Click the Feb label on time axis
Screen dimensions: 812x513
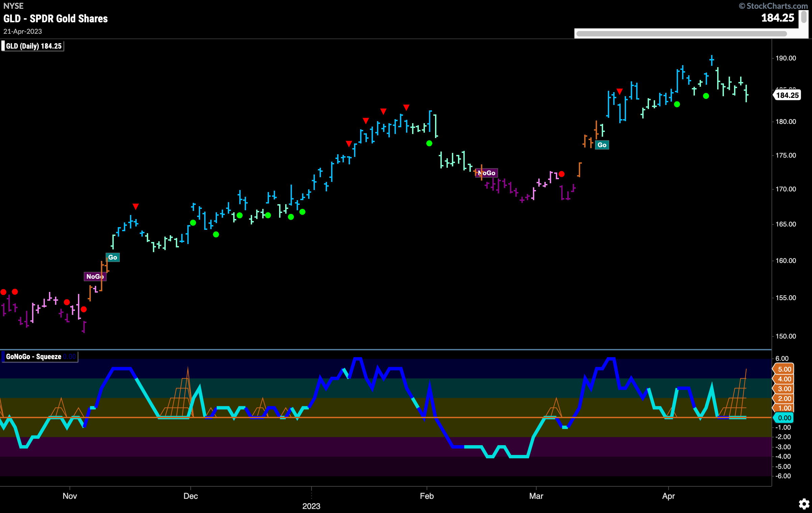(x=427, y=496)
